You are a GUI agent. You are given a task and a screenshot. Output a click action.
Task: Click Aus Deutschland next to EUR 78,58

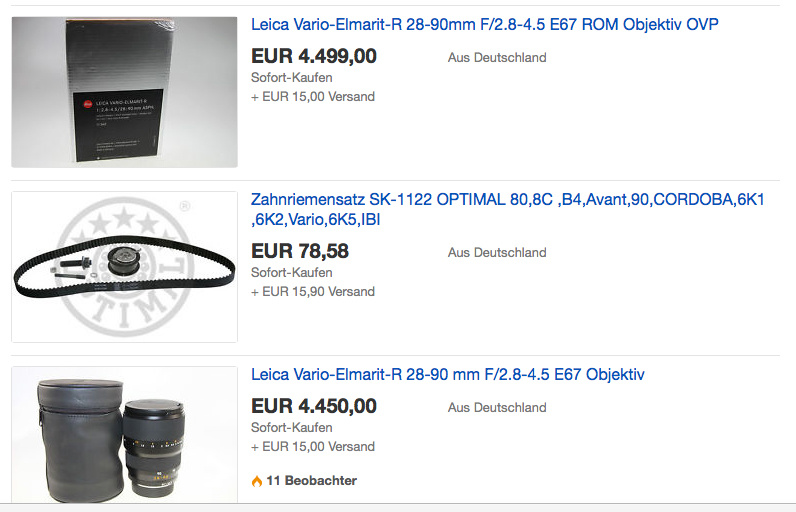point(497,253)
